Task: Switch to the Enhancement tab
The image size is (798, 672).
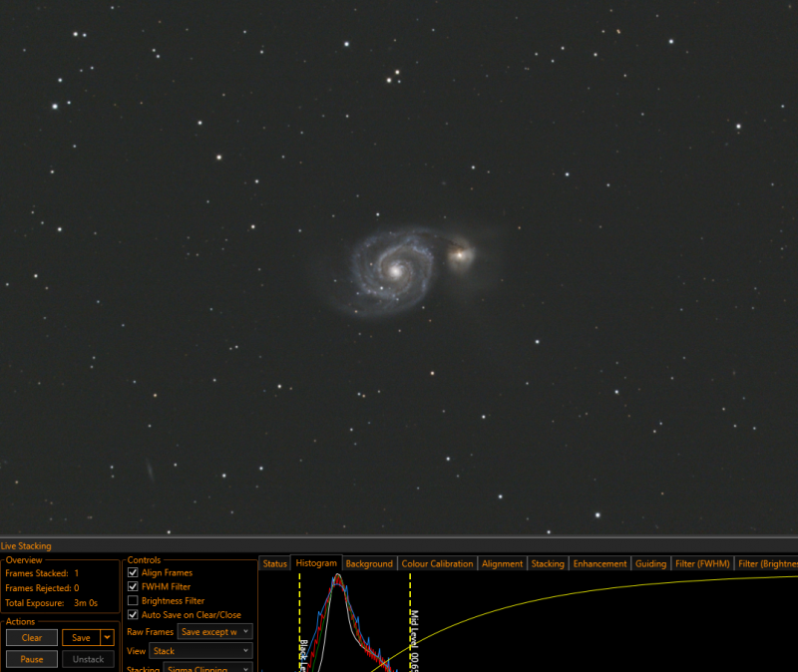Action: 600,563
